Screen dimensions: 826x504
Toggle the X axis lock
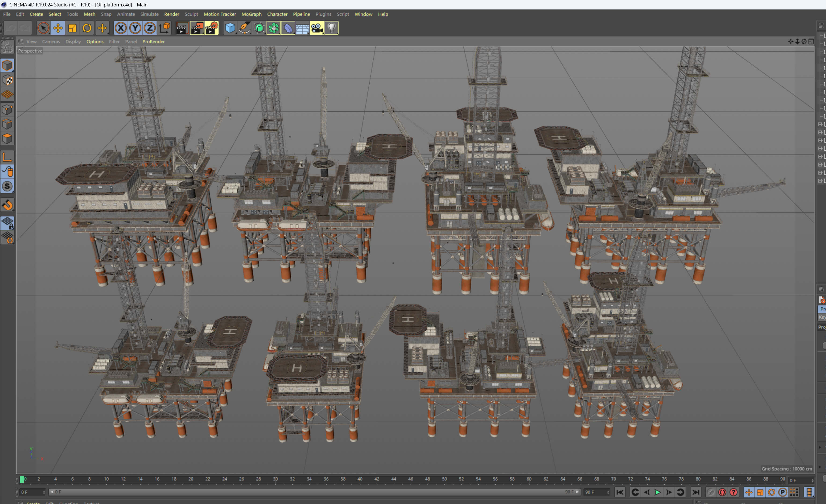tap(121, 28)
